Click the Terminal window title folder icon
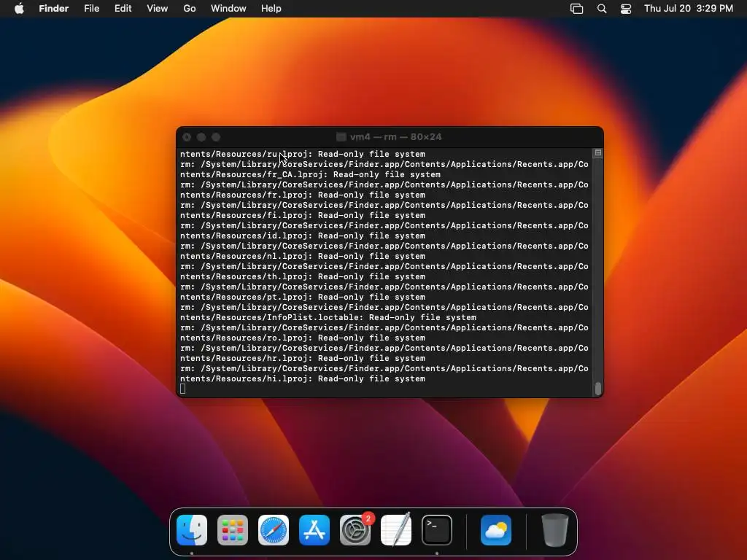The height and width of the screenshot is (560, 747). (341, 137)
